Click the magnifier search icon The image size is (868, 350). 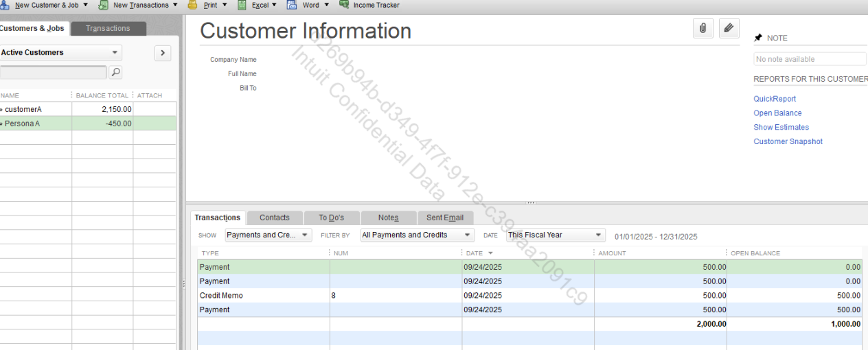pyautogui.click(x=116, y=72)
